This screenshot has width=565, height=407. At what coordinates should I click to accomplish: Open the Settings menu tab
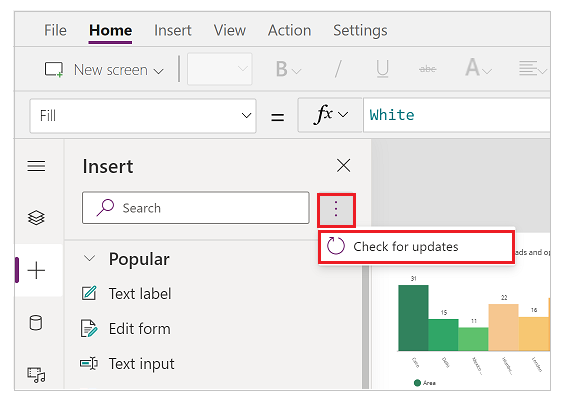coord(360,30)
